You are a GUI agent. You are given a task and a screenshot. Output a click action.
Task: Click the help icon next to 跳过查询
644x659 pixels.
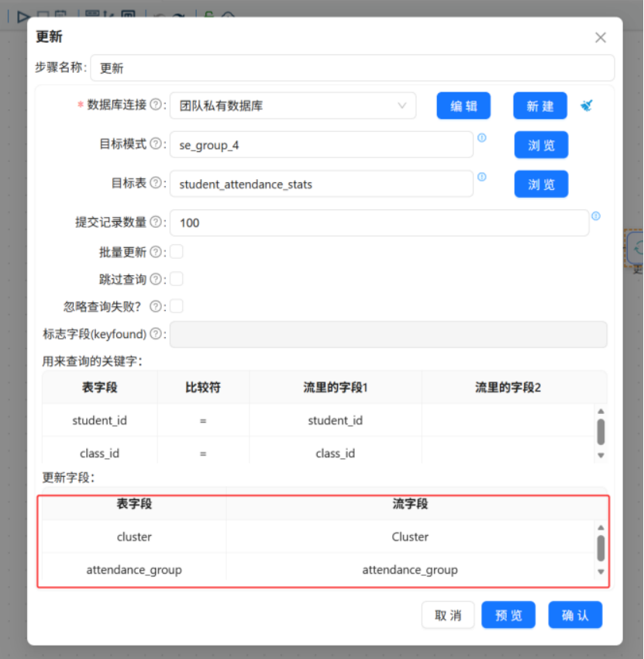pos(156,279)
